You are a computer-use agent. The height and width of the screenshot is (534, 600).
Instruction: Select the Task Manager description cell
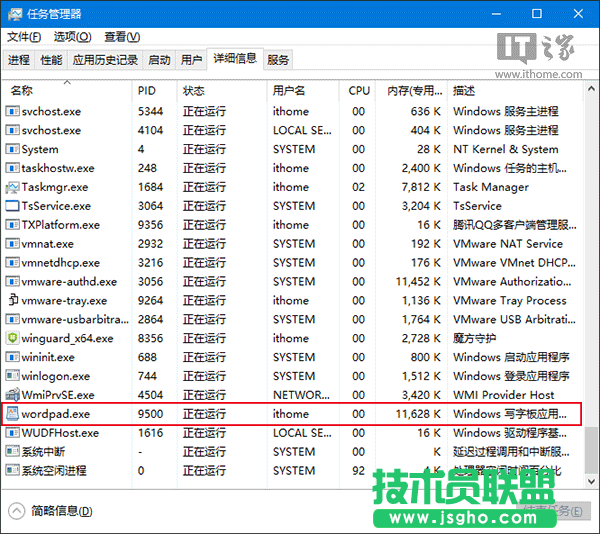pyautogui.click(x=491, y=187)
